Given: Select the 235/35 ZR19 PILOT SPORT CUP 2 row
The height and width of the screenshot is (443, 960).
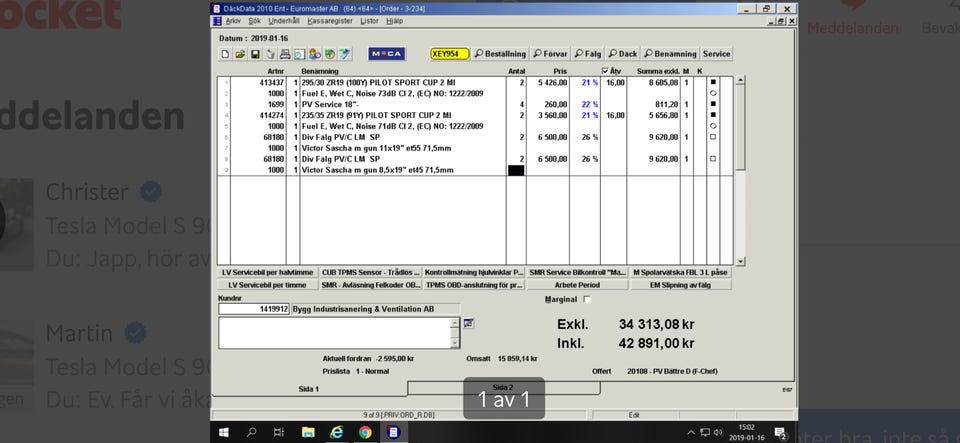Looking at the screenshot, I should click(x=475, y=115).
